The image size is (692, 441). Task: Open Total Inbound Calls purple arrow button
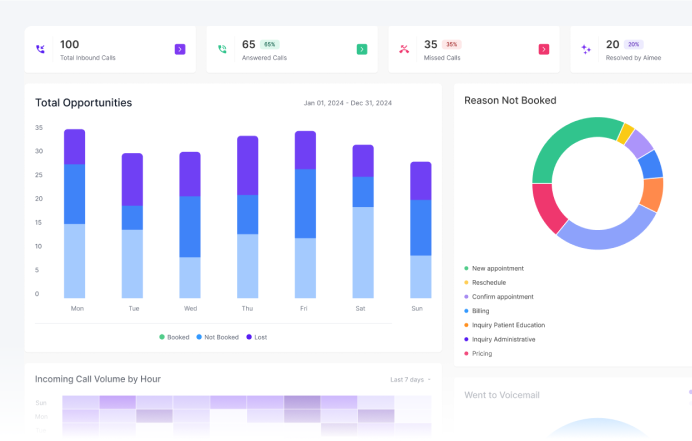(180, 49)
